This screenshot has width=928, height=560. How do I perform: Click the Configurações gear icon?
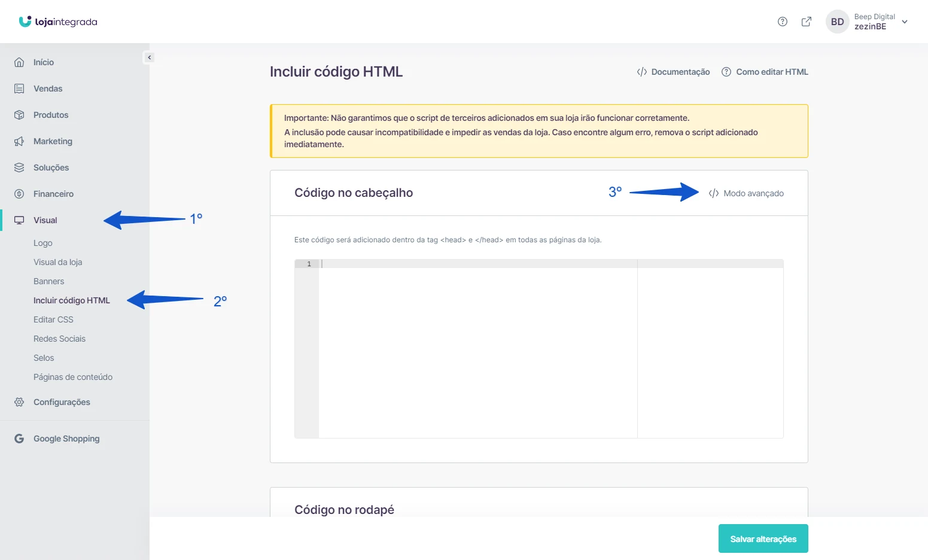pyautogui.click(x=19, y=402)
